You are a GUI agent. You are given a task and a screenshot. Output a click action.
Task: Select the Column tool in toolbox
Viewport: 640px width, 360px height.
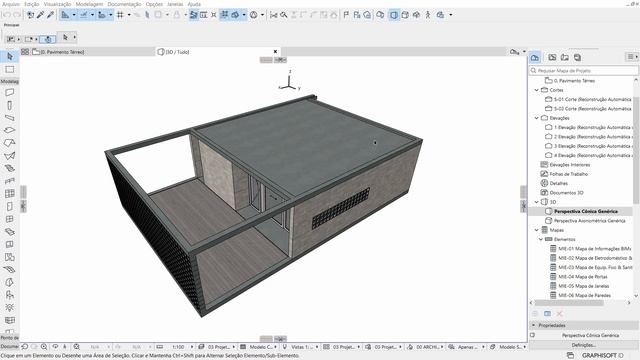[x=10, y=105]
